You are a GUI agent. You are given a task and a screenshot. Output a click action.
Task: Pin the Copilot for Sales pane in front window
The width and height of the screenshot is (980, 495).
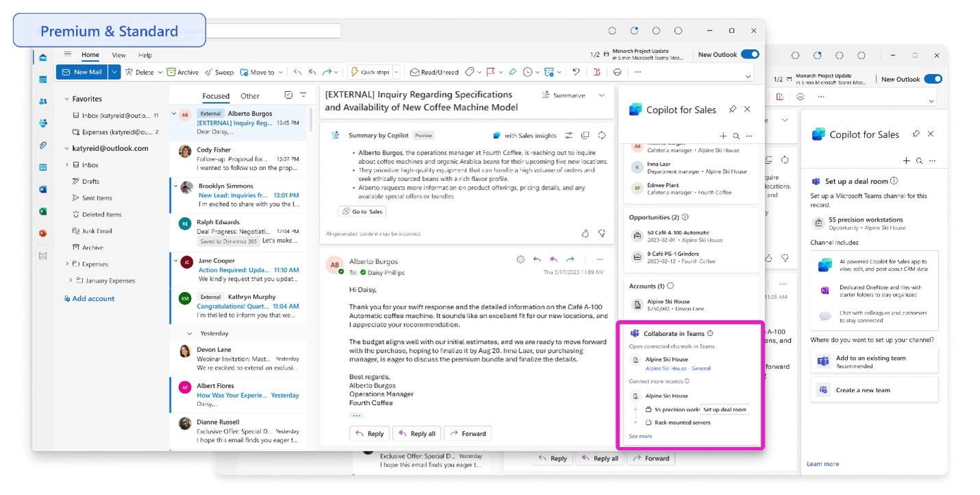(x=732, y=110)
